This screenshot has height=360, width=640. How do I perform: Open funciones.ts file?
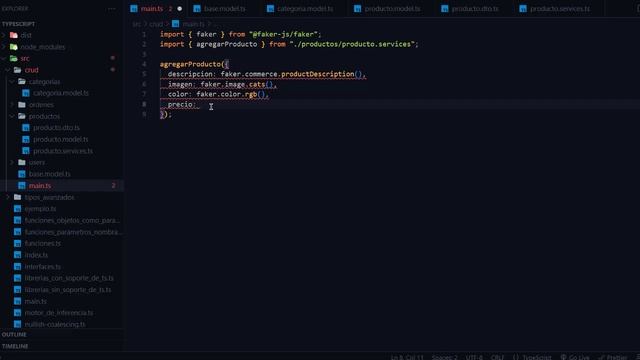43,243
